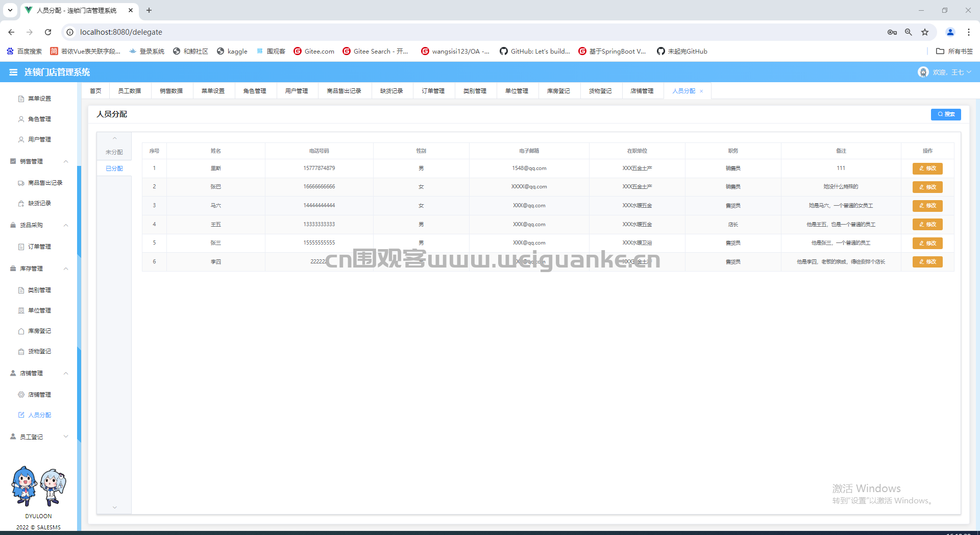This screenshot has width=980, height=535.
Task: Open the 所有书签 folder
Action: 954,52
